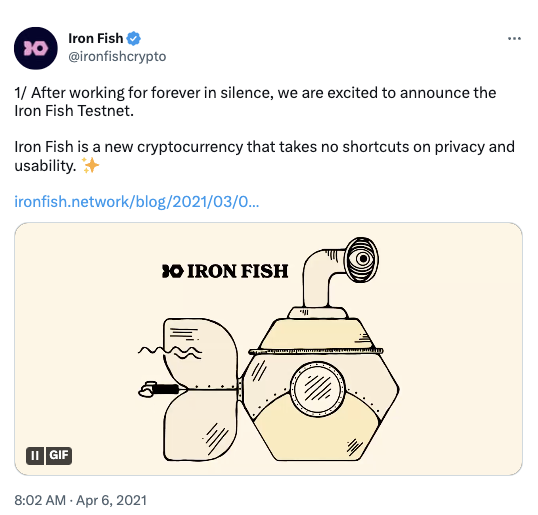Image resolution: width=538 pixels, height=515 pixels.
Task: Open the Iron Fish profile avatar
Action: click(36, 48)
